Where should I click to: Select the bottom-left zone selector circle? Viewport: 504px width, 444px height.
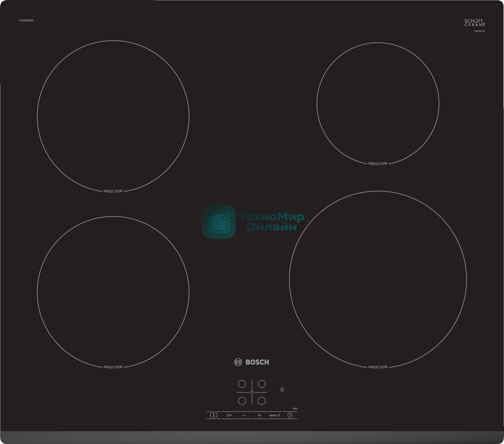coord(242,401)
